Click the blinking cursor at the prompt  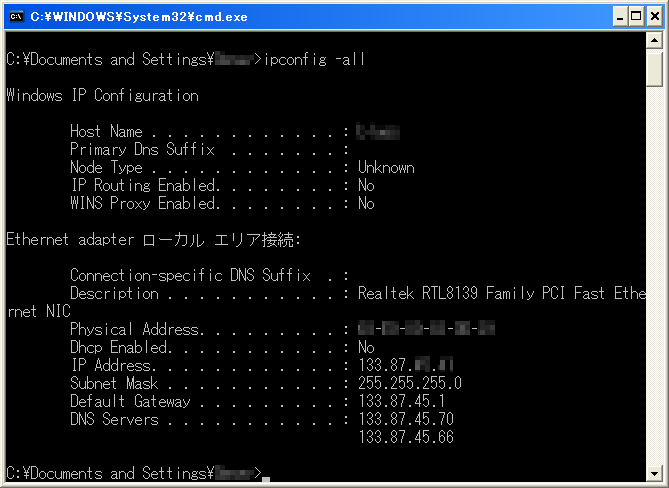[266, 480]
